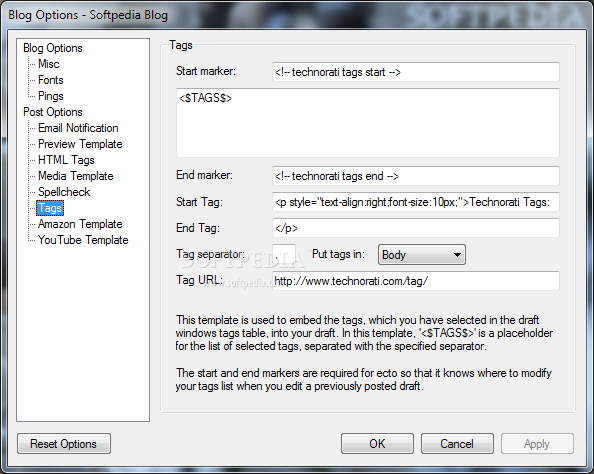Open Email Notification options
Screen dimensions: 594x474
78,128
